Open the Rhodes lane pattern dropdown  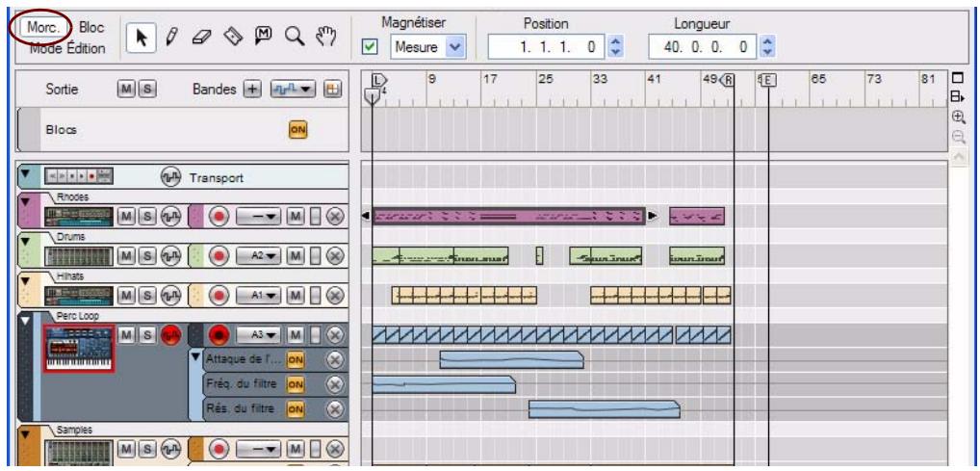pos(259,217)
